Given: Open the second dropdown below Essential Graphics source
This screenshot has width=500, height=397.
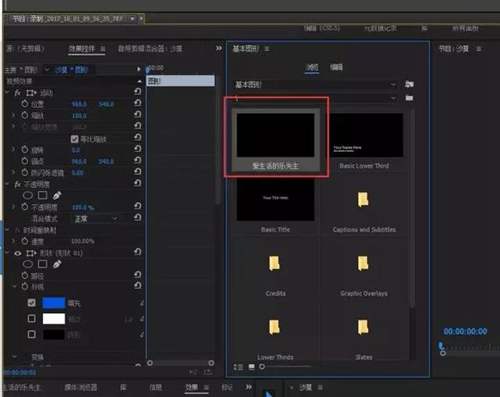Looking at the screenshot, I should tap(315, 98).
